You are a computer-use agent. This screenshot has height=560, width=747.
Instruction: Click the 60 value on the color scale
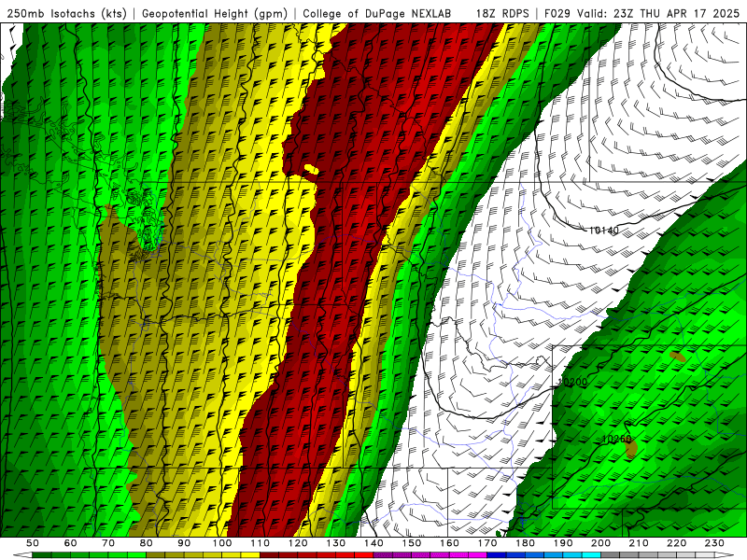(x=70, y=543)
